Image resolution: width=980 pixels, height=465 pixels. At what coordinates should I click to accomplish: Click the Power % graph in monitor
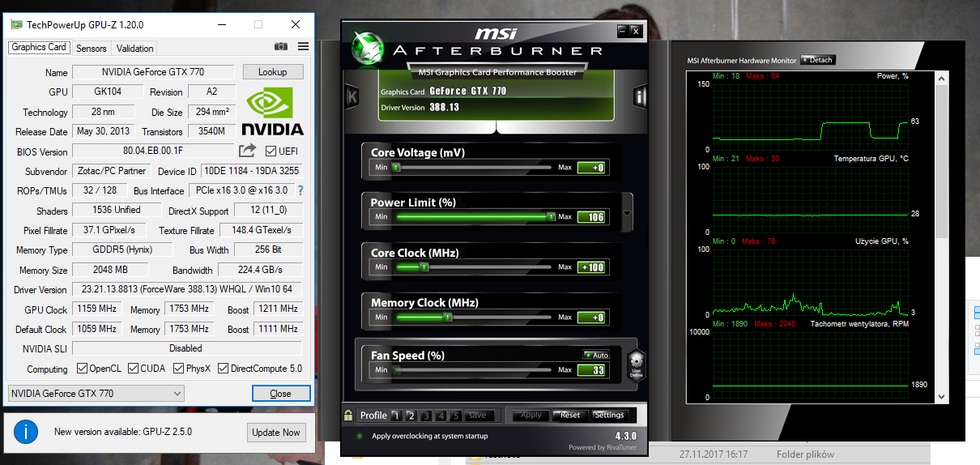click(811, 116)
